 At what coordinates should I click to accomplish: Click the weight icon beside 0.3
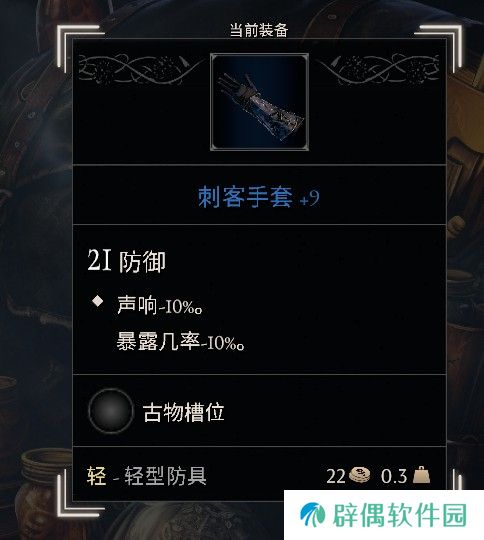coord(421,475)
